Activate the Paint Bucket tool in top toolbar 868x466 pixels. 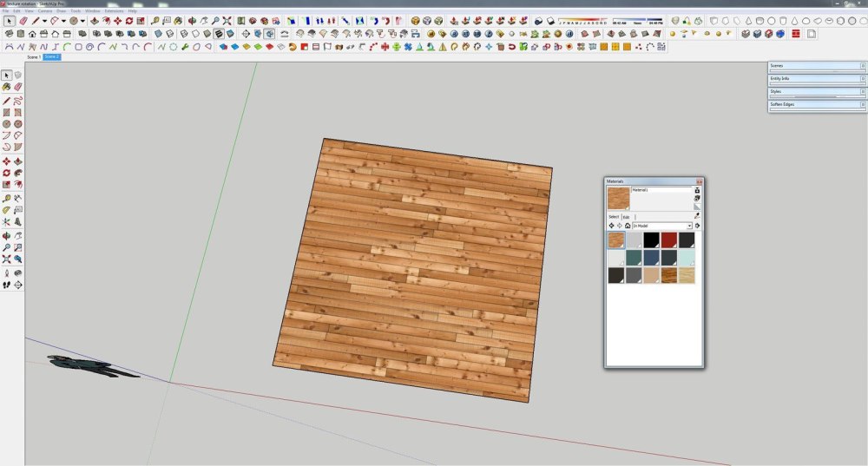(x=178, y=21)
